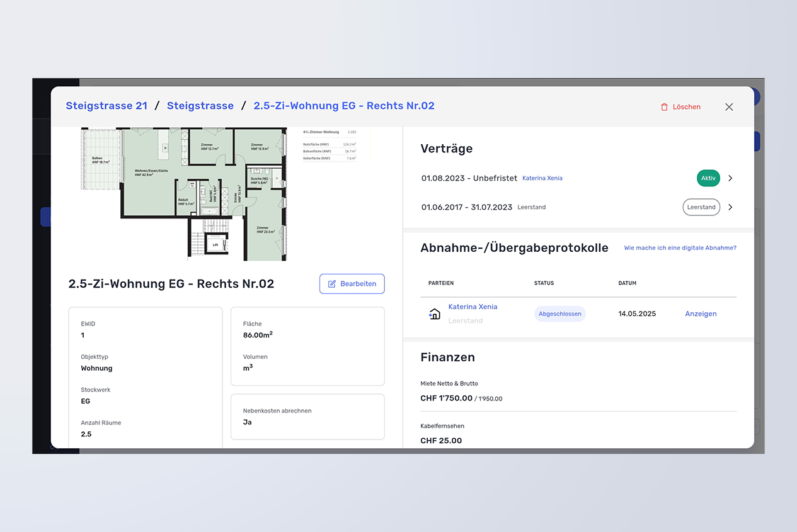
Task: Click the Abgeschlossen status pill
Action: coord(559,314)
